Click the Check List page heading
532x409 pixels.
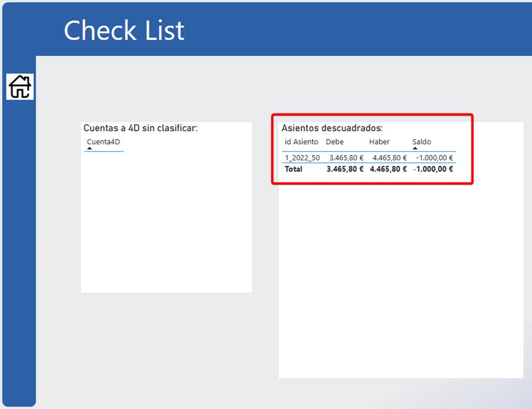(124, 30)
